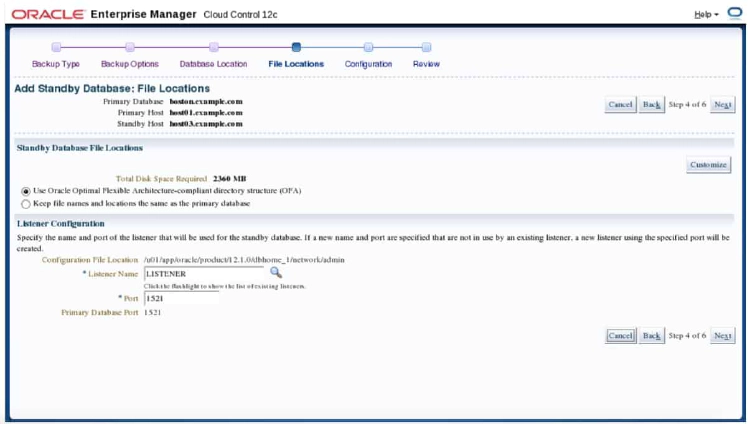Click the Backup Type step marker

pos(56,47)
